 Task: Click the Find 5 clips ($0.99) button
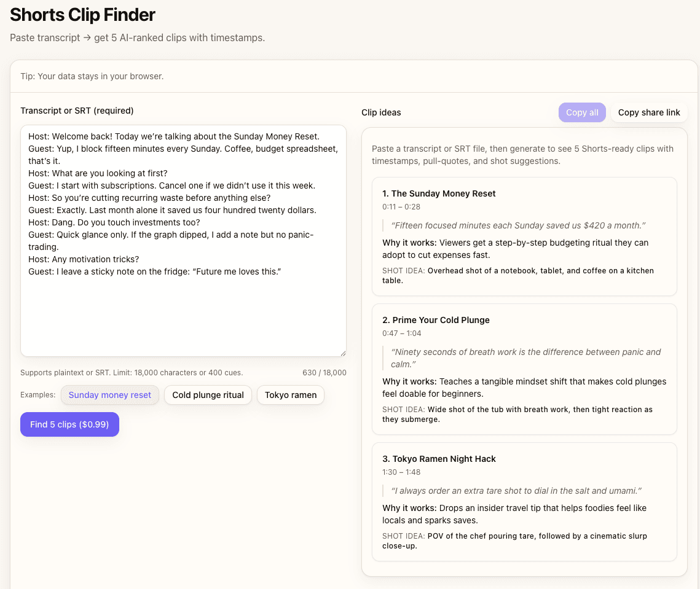point(69,424)
